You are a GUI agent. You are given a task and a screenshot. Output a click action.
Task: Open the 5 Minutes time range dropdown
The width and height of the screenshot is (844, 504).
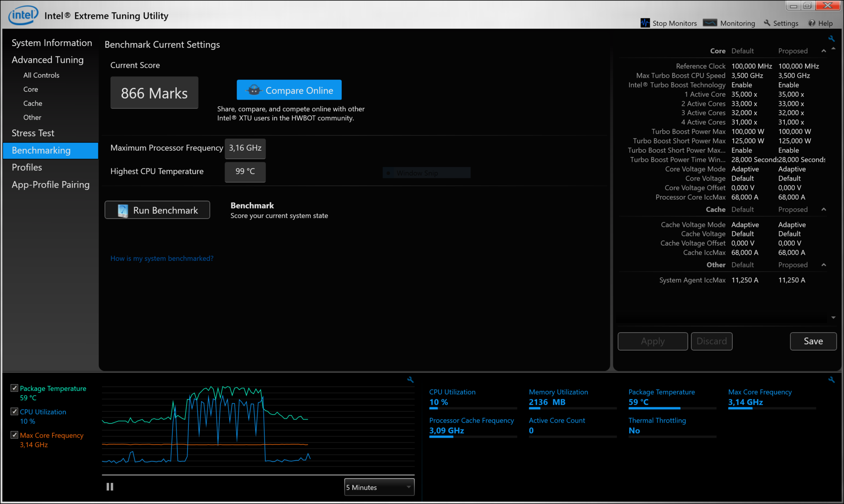[x=379, y=487]
